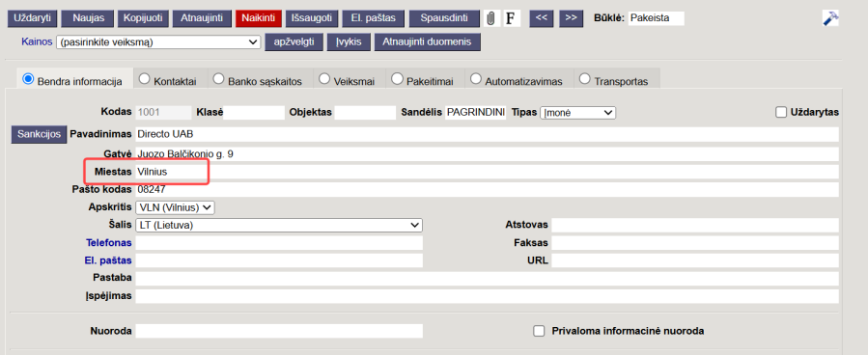Go to previous record with << button

pyautogui.click(x=542, y=18)
